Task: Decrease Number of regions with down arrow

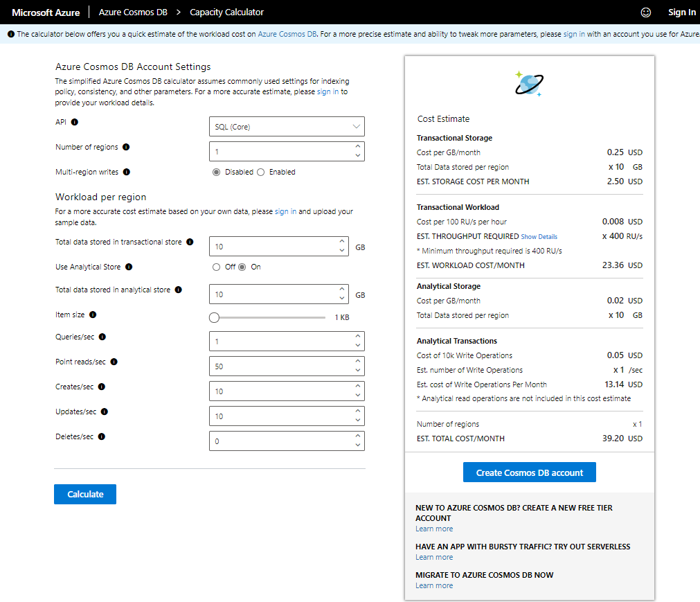Action: coord(357,155)
